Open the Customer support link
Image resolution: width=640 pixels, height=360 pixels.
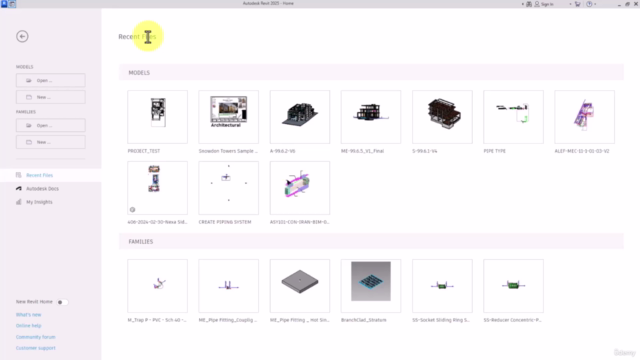[x=36, y=348]
